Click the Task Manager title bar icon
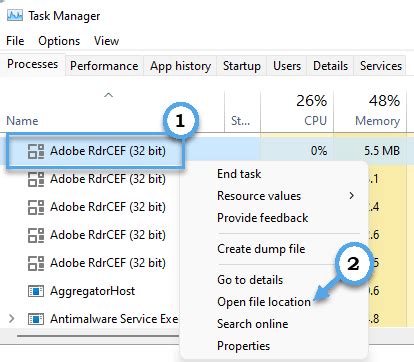414x362 pixels. [15, 15]
